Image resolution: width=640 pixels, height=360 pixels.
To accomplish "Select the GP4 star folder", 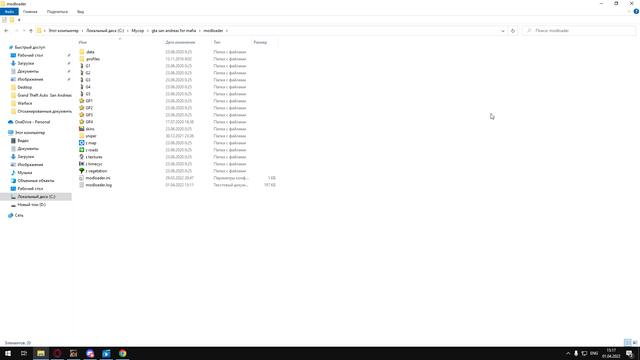I will tap(89, 122).
